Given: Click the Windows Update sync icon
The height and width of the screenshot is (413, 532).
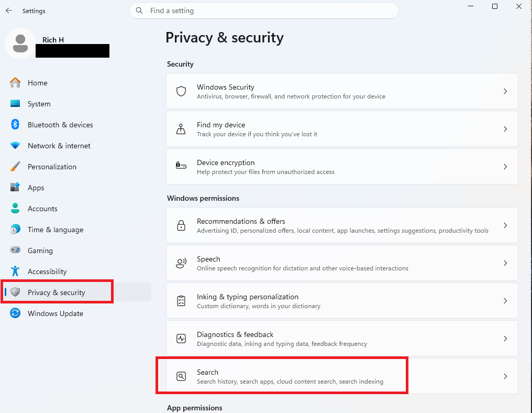Looking at the screenshot, I should [x=15, y=313].
